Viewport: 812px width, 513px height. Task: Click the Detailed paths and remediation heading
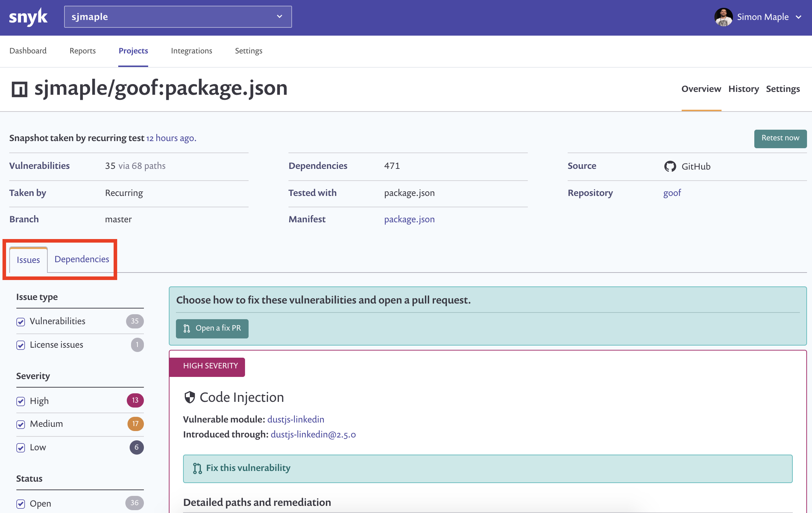point(257,502)
